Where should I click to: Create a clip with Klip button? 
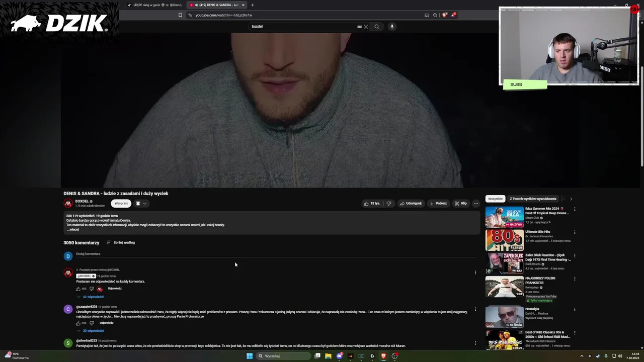click(461, 204)
